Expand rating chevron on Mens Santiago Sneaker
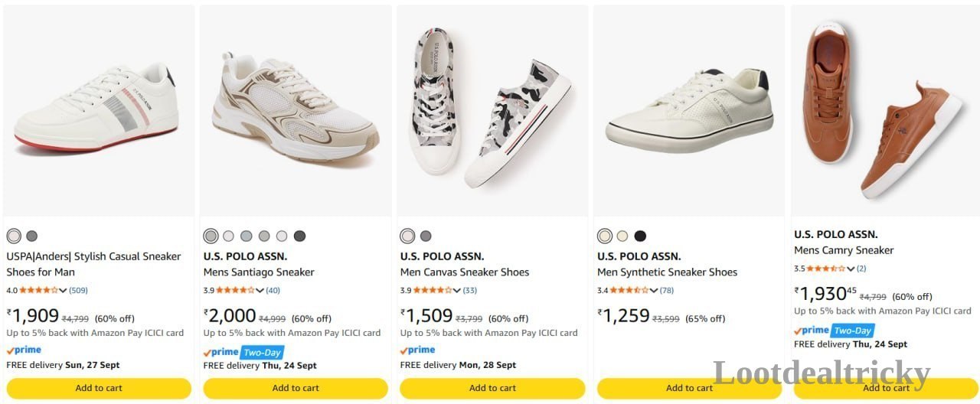Viewport: 980px width, 404px height. point(260,291)
